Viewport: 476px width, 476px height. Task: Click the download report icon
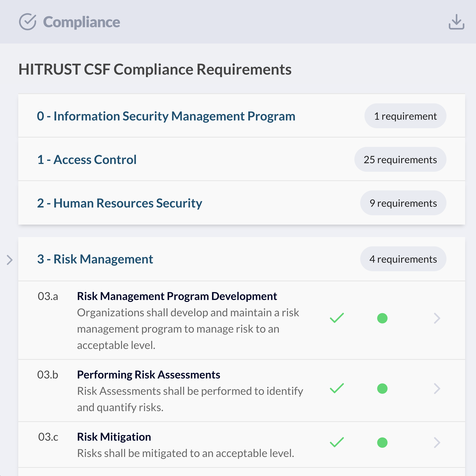pyautogui.click(x=456, y=22)
